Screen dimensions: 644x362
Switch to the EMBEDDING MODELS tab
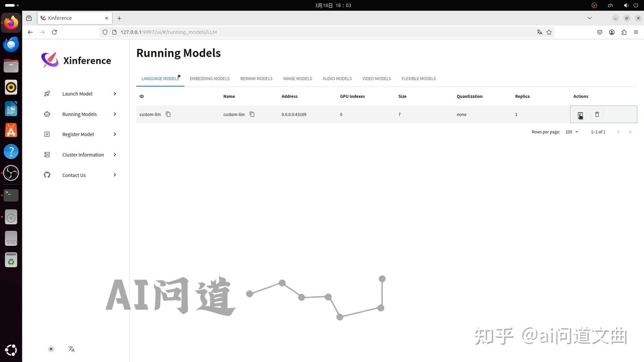coord(209,78)
